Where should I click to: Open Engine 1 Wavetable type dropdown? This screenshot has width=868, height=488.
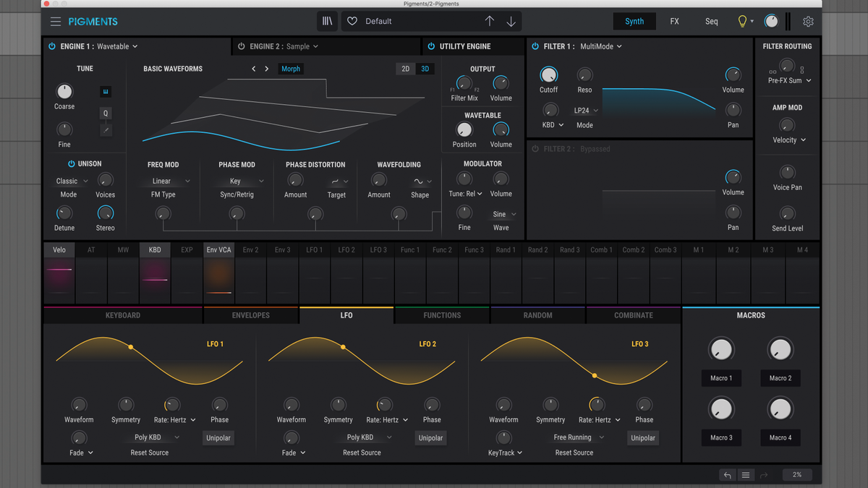click(117, 46)
